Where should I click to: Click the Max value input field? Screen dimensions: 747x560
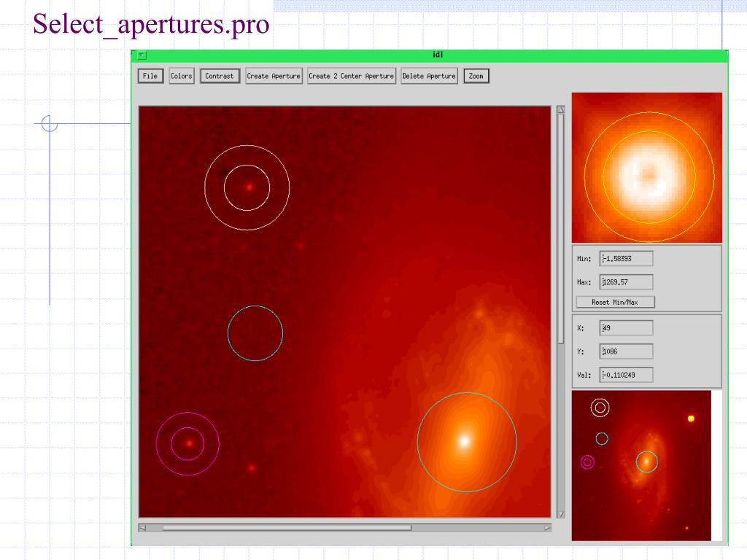point(626,282)
